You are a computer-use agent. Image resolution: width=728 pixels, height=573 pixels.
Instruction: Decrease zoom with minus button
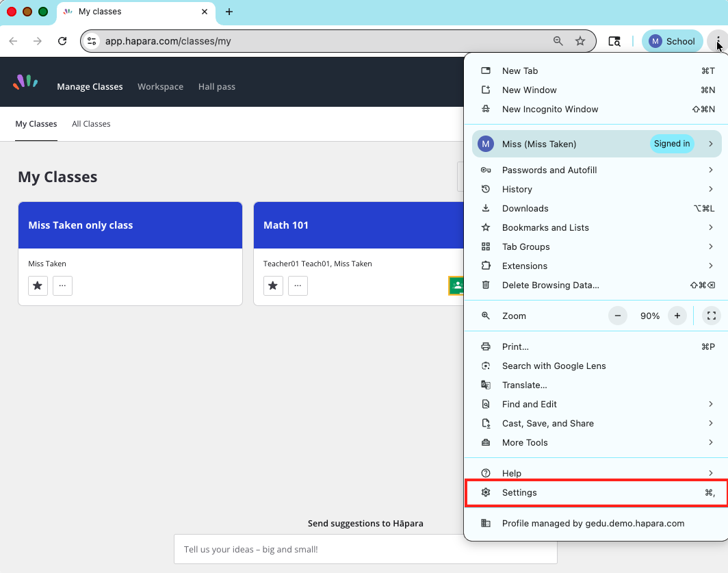pos(617,316)
